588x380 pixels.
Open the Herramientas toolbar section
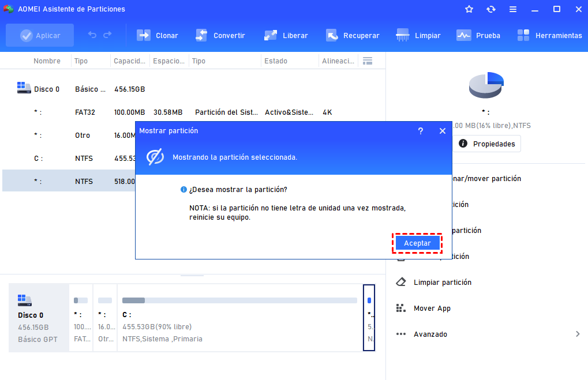click(549, 35)
